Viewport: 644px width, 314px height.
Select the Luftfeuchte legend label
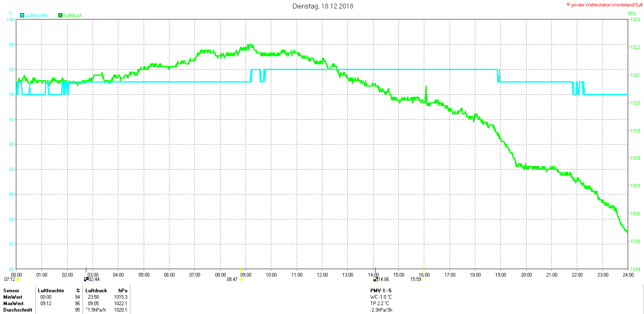coord(37,15)
